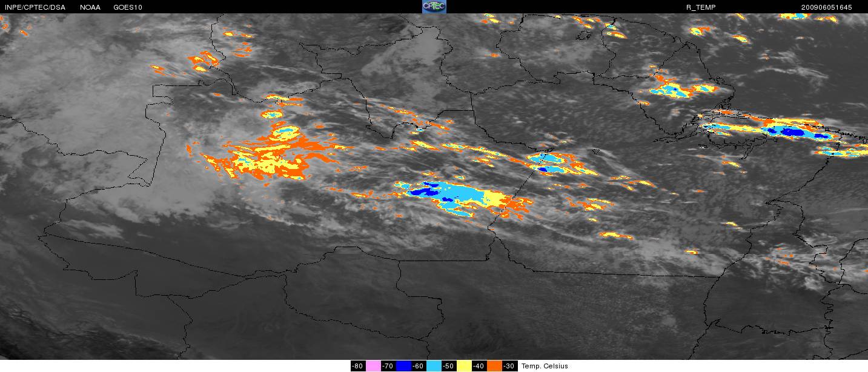
Task: Click the -30 legend label
Action: [509, 366]
